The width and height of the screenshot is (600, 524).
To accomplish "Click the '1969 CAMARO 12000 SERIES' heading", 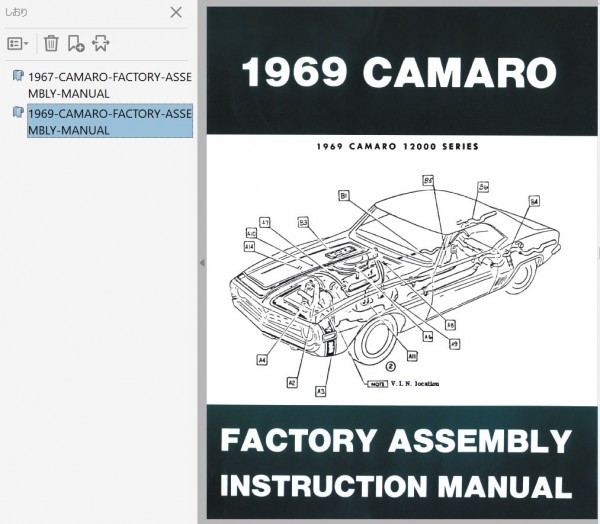I will coord(398,147).
